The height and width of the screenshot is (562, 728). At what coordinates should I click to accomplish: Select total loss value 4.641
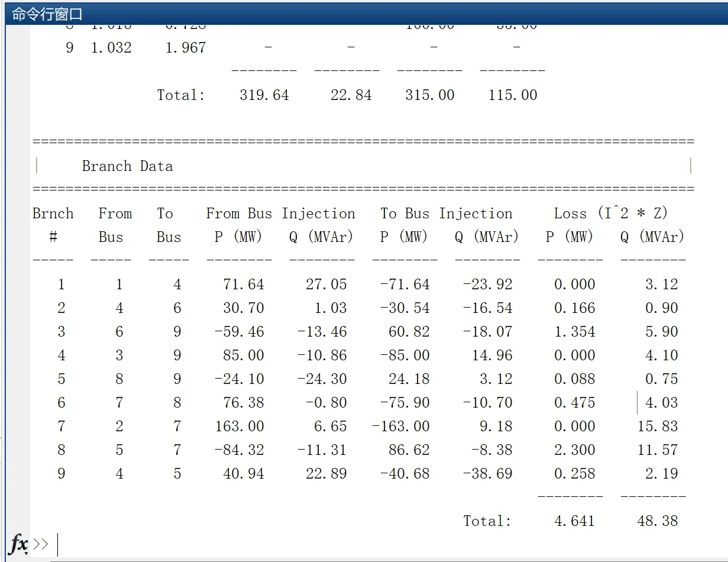click(574, 521)
